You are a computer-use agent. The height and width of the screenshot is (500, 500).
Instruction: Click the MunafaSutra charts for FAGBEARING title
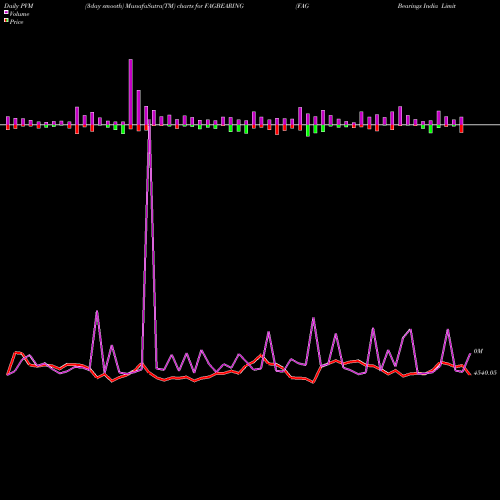164,6
